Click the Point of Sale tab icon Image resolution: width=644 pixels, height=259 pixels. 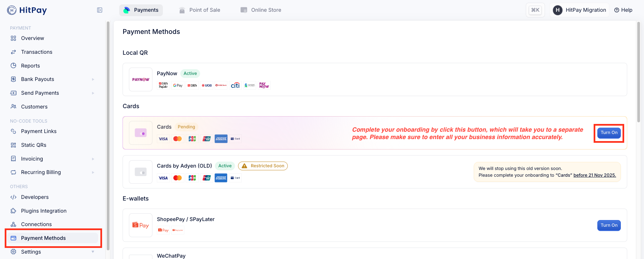pyautogui.click(x=182, y=10)
